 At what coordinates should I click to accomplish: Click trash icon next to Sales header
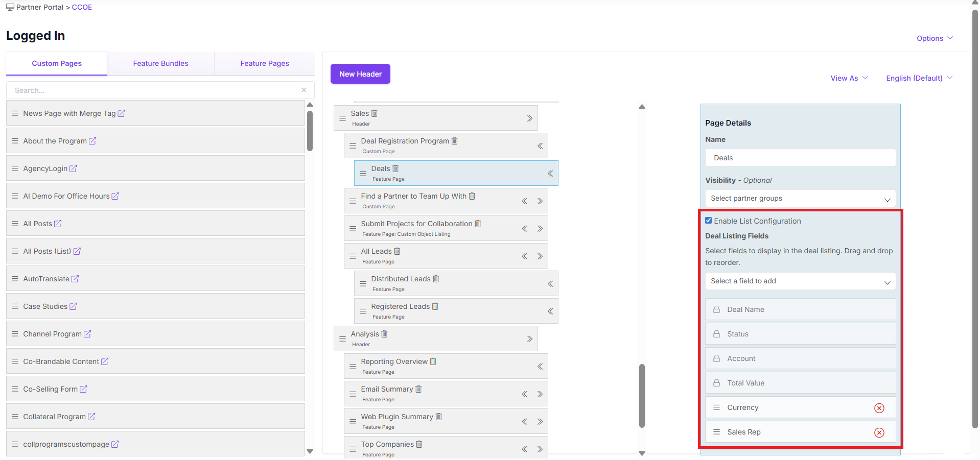coord(374,113)
